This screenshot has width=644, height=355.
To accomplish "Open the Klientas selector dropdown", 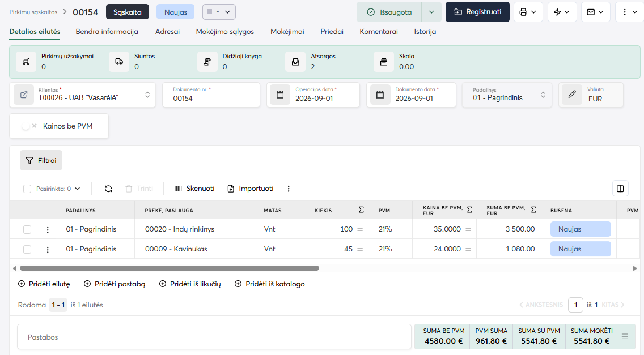I will (x=147, y=95).
